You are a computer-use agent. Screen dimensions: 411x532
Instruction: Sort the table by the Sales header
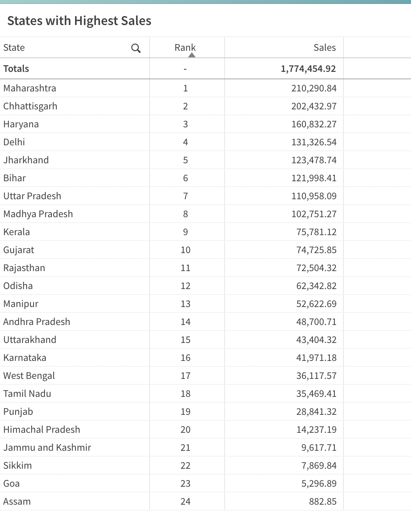pos(324,47)
